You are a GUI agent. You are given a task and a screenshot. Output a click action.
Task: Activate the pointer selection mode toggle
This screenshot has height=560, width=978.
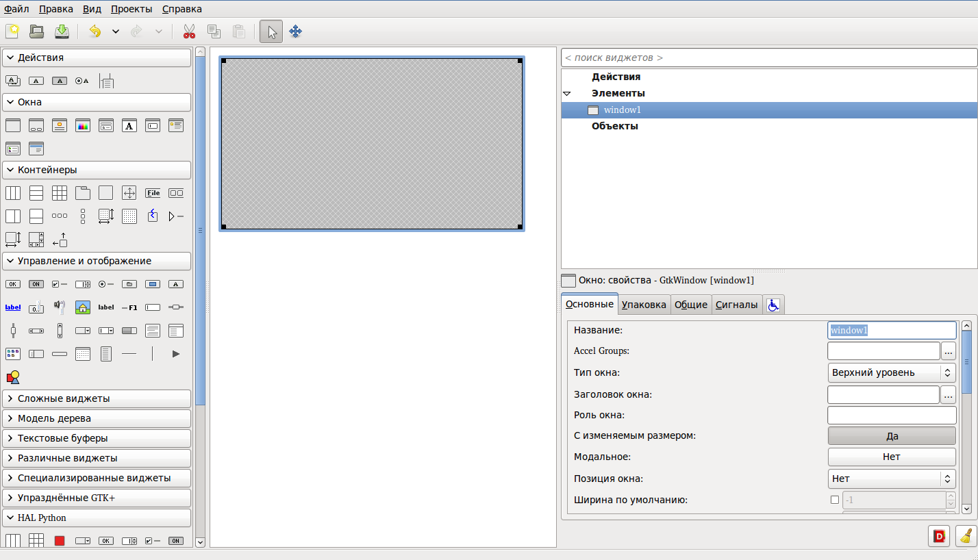click(271, 31)
